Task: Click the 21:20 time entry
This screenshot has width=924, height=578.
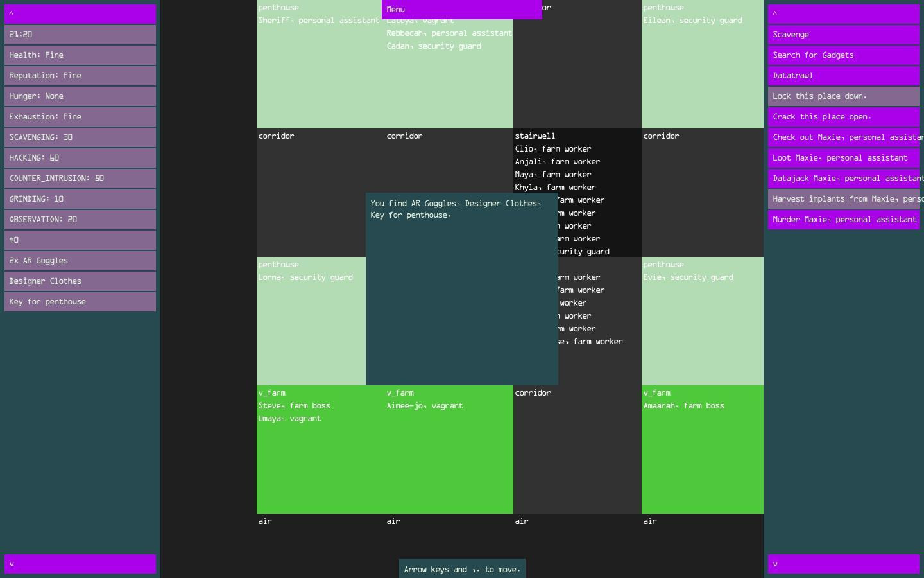Action: [80, 35]
